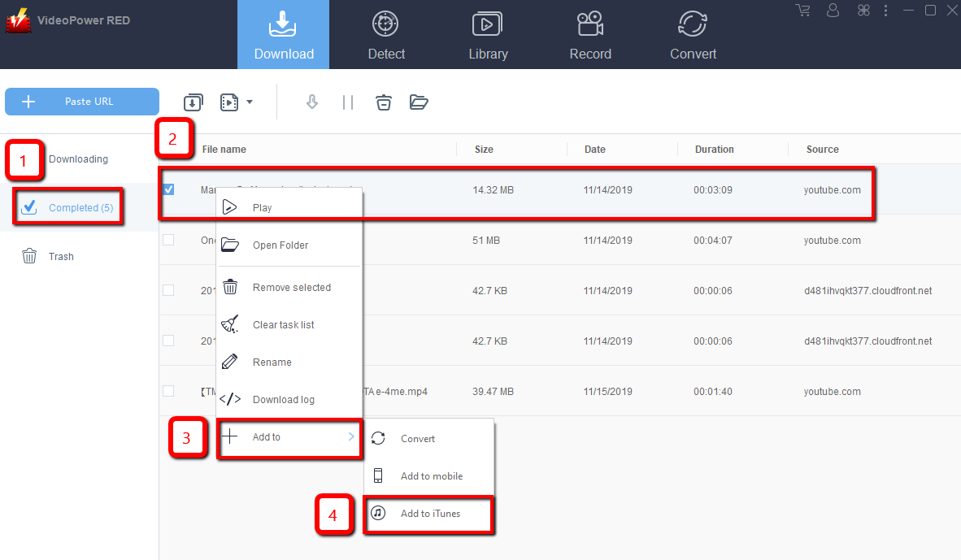This screenshot has width=961, height=560.
Task: Uncheck the first file's checkbox
Action: [x=168, y=189]
